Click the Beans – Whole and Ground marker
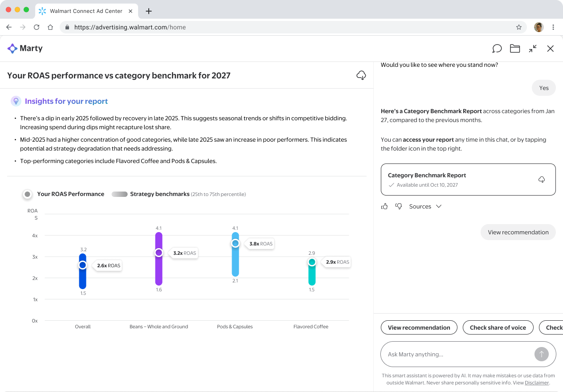The height and width of the screenshot is (392, 563). 159,253
